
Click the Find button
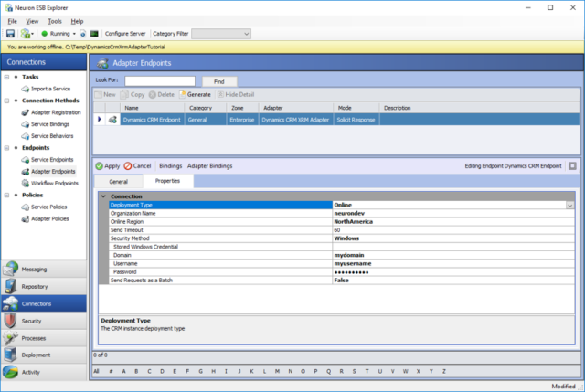point(219,81)
